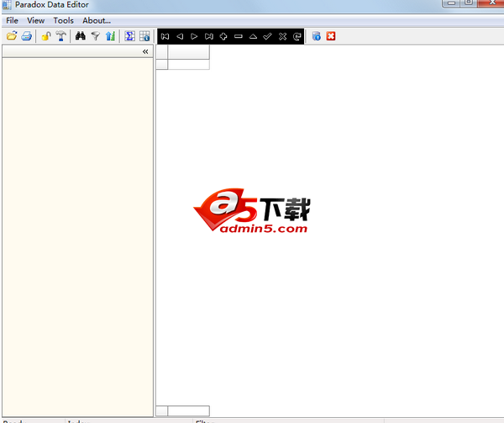
Task: Go to next record in navigator
Action: 194,36
